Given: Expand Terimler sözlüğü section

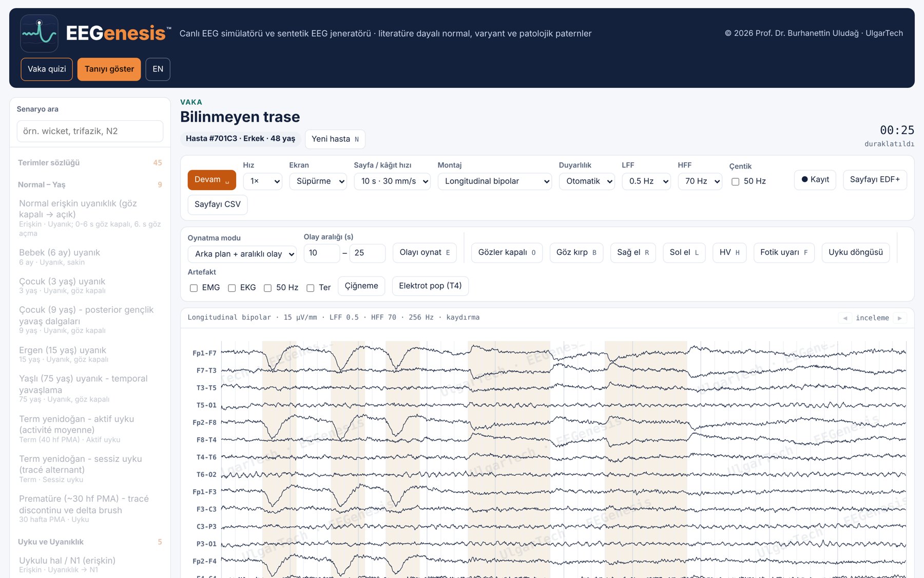Looking at the screenshot, I should pos(90,163).
